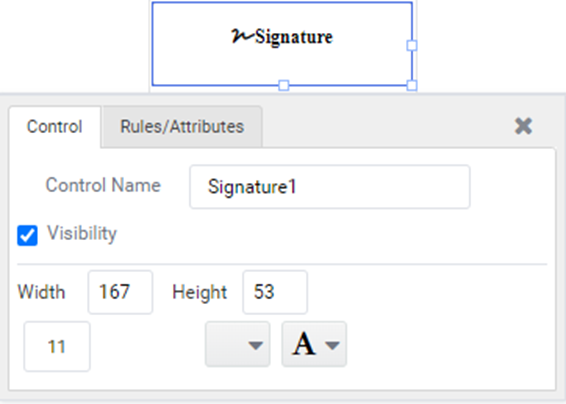Click the Visibility label text
This screenshot has width=566, height=404.
[82, 234]
